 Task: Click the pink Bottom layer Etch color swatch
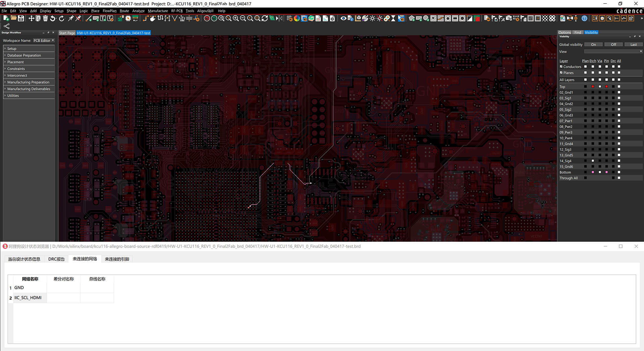point(593,172)
